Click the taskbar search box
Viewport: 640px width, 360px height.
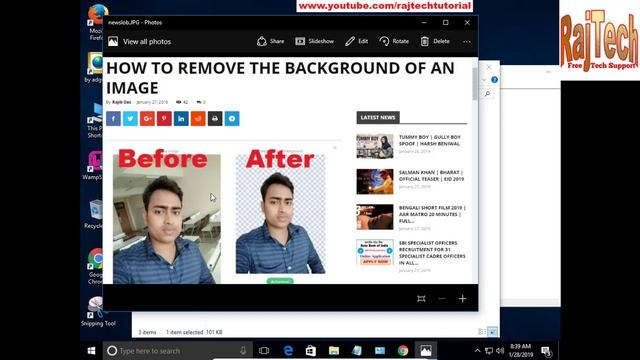(178, 351)
